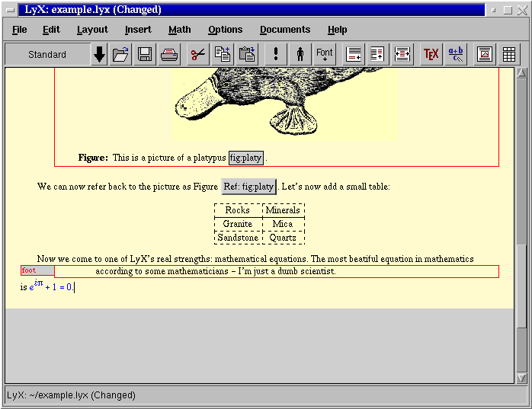Toggle noun style with person icon
The image size is (532, 409).
click(300, 54)
